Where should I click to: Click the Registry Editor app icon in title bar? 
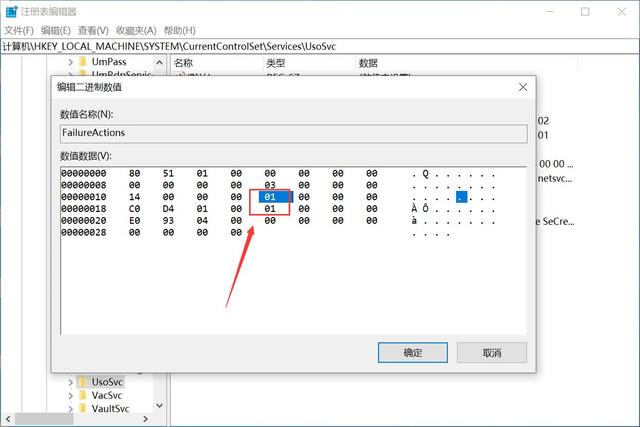tap(11, 11)
